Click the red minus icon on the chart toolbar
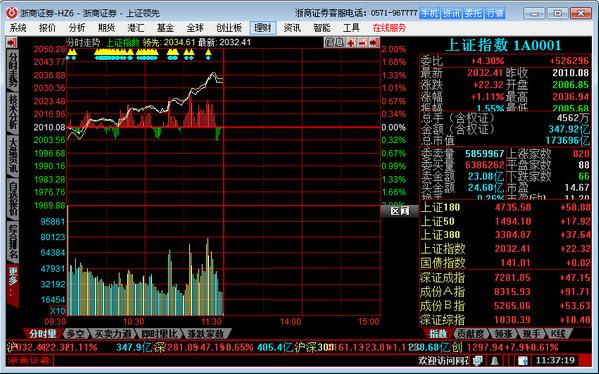The image size is (599, 374). coord(362,42)
